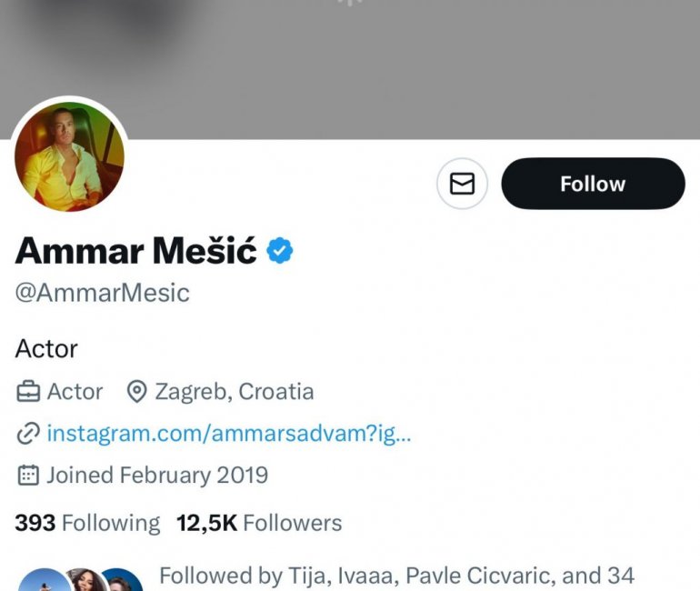This screenshot has width=700, height=591.
Task: Click the blue verified badge
Action: point(279,251)
